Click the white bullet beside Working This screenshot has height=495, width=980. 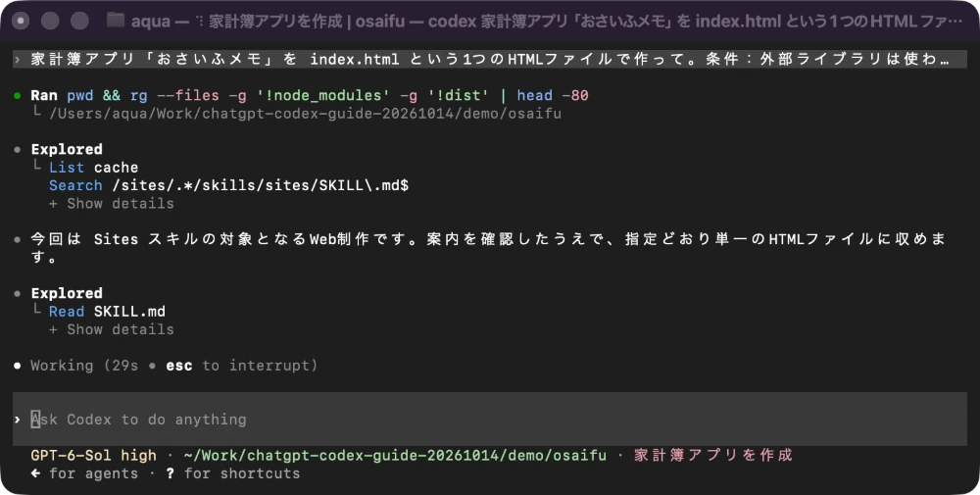pyautogui.click(x=18, y=366)
